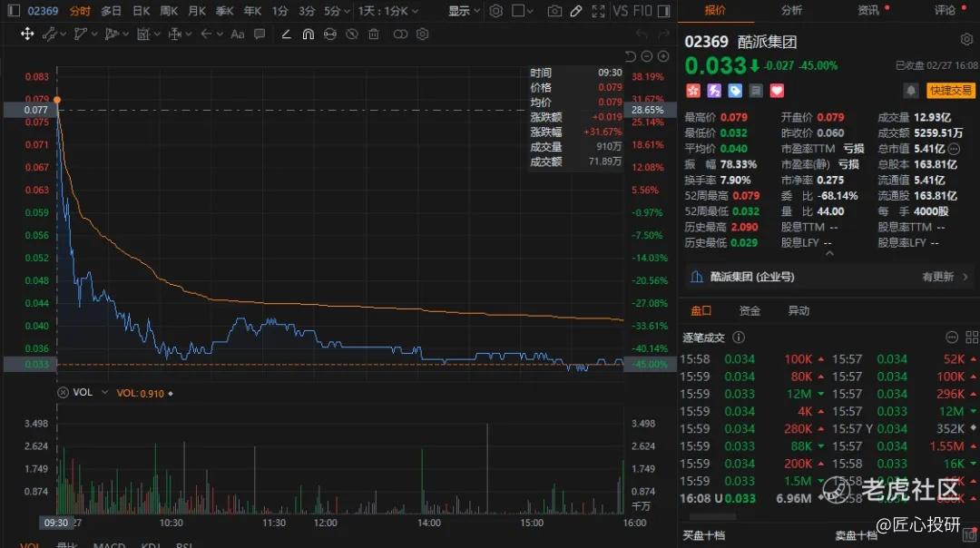
Task: Select the 月K monthly chart tab
Action: coord(197,11)
